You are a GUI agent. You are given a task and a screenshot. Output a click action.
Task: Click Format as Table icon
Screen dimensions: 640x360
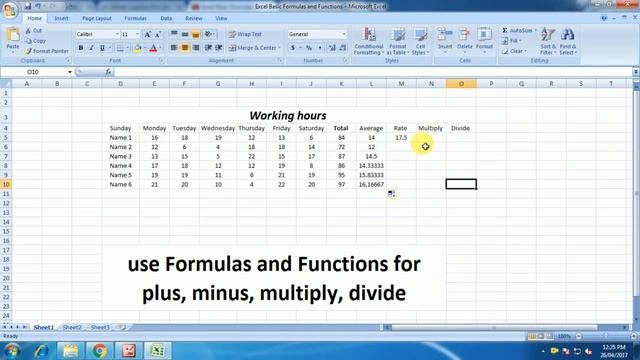[398, 41]
